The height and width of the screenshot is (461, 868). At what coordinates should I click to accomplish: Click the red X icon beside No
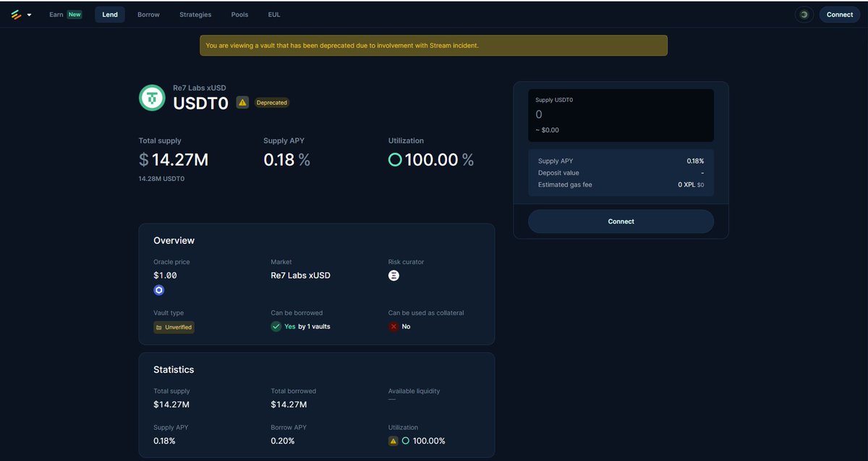pos(393,326)
